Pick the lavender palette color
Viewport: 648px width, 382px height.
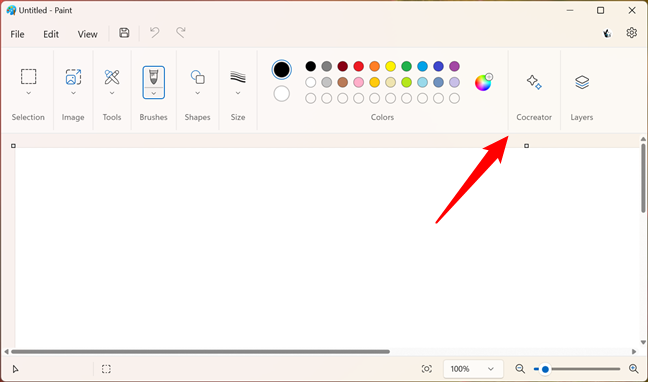(x=455, y=82)
